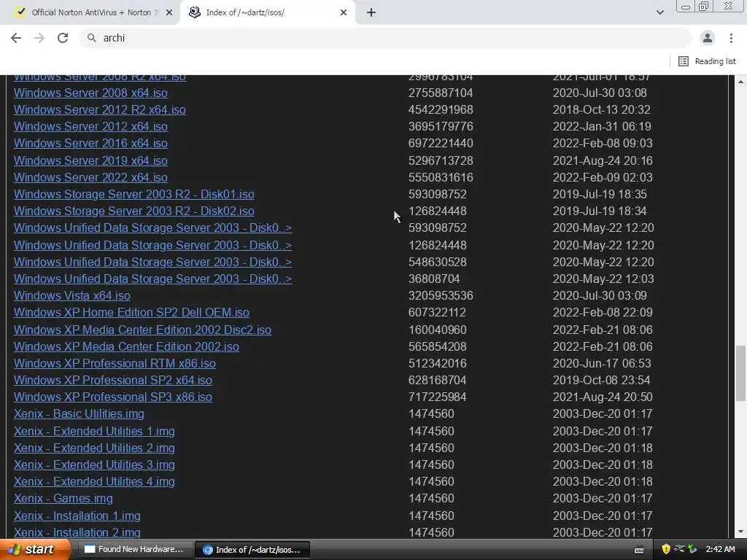This screenshot has width=747, height=560.
Task: Click file size 3205953536
Action: (x=441, y=296)
